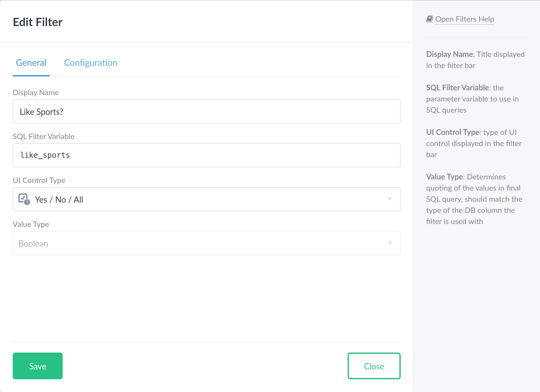Click the Display Name help description
The width and height of the screenshot is (540, 392).
tap(475, 60)
